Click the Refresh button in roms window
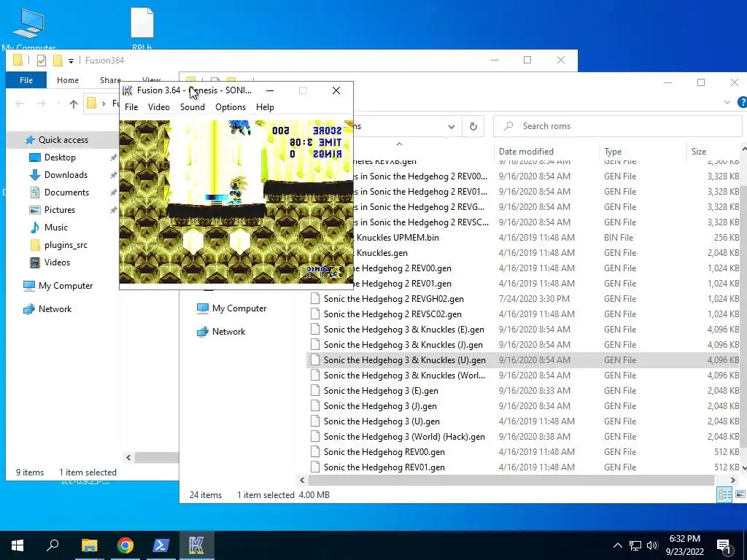747x560 pixels. [x=473, y=127]
